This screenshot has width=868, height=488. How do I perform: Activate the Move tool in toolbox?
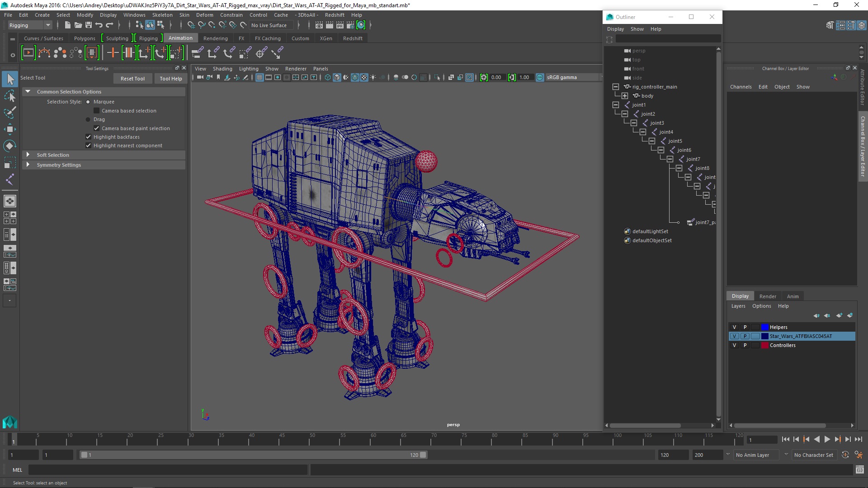tap(10, 129)
